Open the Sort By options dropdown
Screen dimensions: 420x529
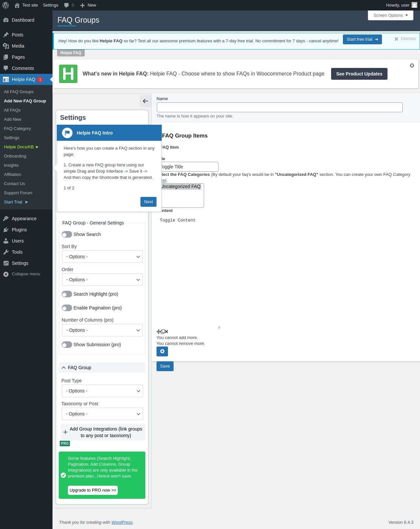[x=102, y=257]
